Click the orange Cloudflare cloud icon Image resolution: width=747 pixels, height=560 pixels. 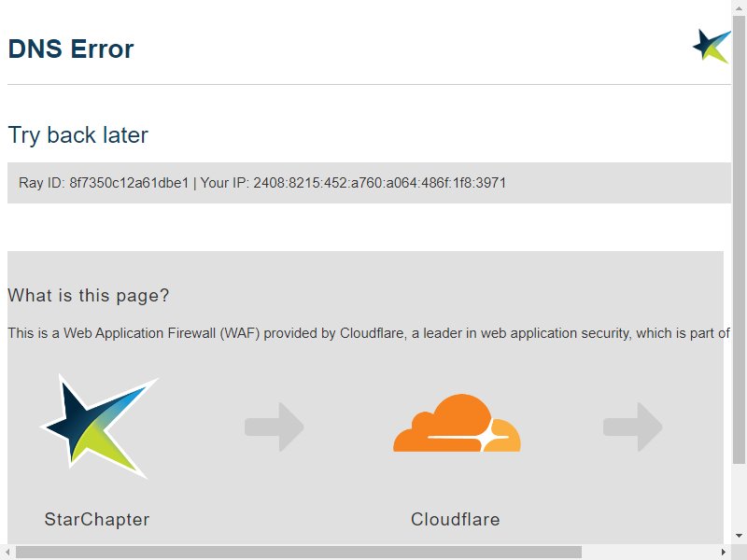click(457, 423)
